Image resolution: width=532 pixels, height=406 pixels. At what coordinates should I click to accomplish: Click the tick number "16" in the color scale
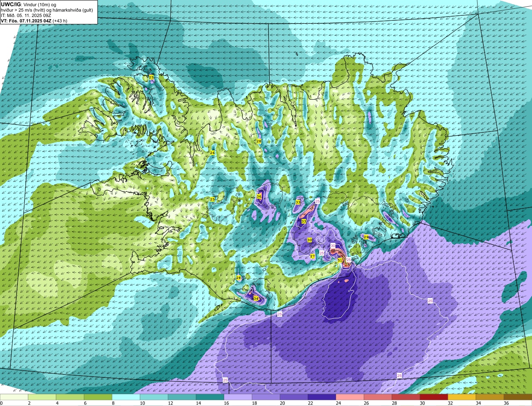click(x=227, y=403)
